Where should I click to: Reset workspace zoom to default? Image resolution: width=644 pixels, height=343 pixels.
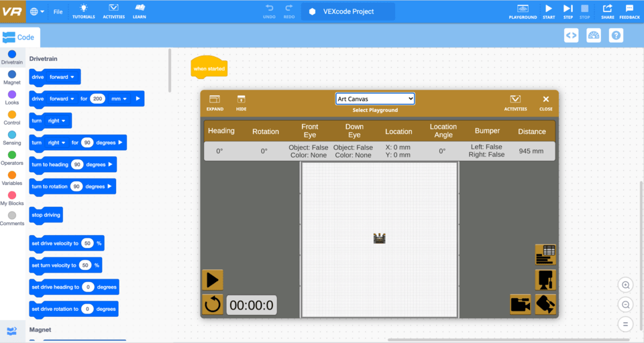tap(625, 324)
